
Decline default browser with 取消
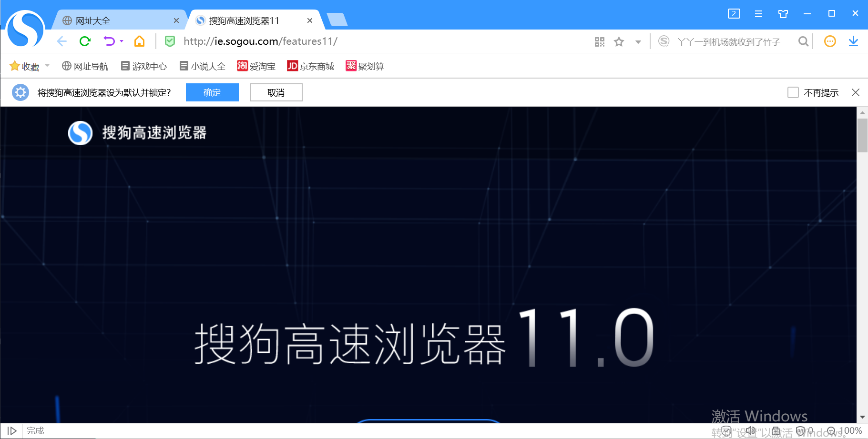276,92
